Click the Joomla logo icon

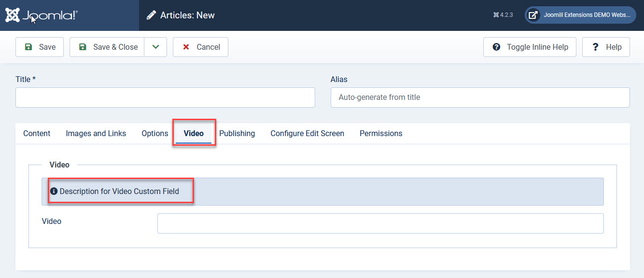click(13, 15)
